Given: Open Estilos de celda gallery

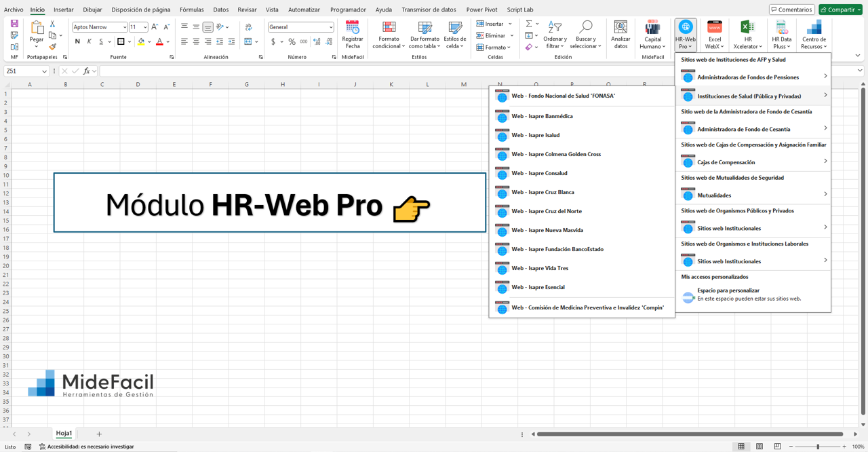Looking at the screenshot, I should (x=455, y=35).
